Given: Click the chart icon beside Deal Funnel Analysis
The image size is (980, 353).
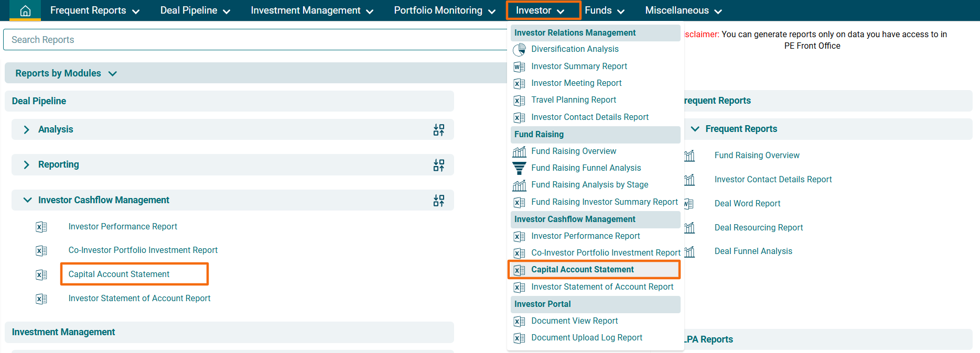Looking at the screenshot, I should [x=690, y=251].
